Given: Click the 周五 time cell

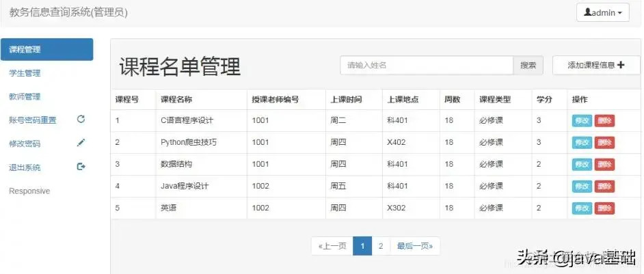Looking at the screenshot, I should (338, 186).
